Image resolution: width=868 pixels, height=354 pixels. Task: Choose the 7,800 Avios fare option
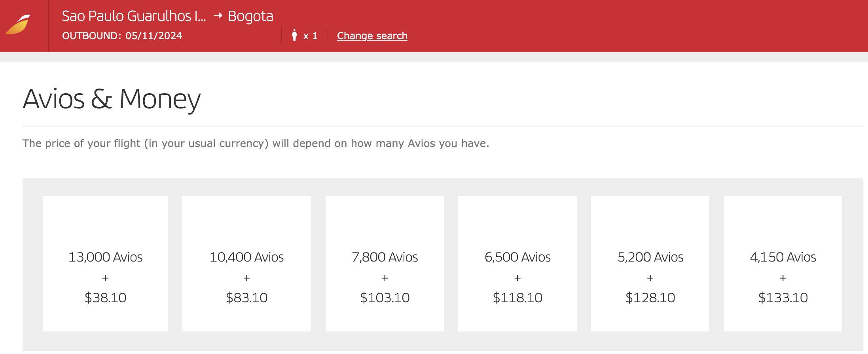coord(385,264)
